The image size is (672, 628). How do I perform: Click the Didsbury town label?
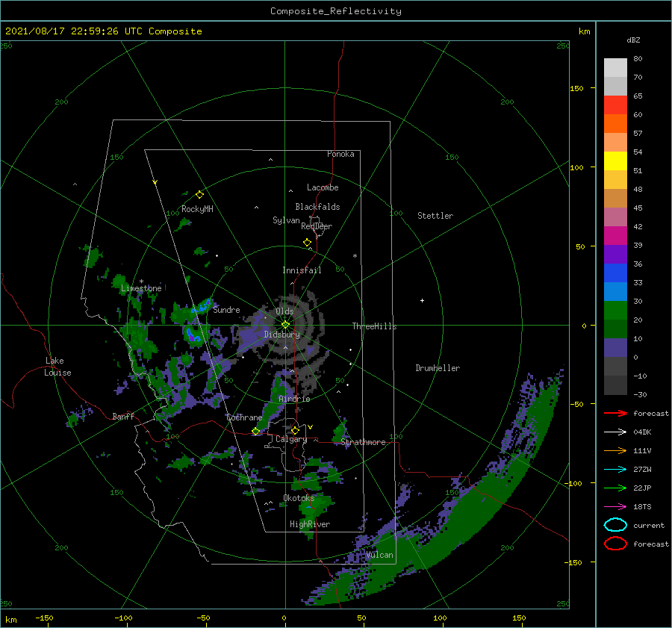pos(281,335)
